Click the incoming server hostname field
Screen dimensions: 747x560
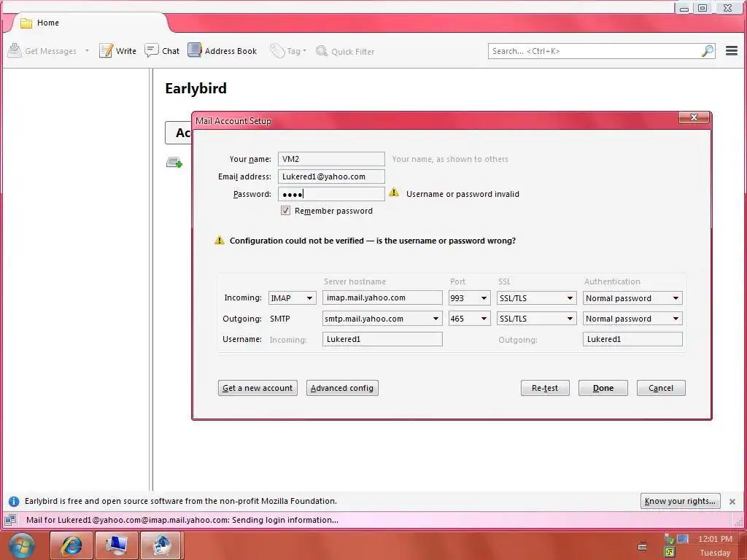[x=382, y=297]
